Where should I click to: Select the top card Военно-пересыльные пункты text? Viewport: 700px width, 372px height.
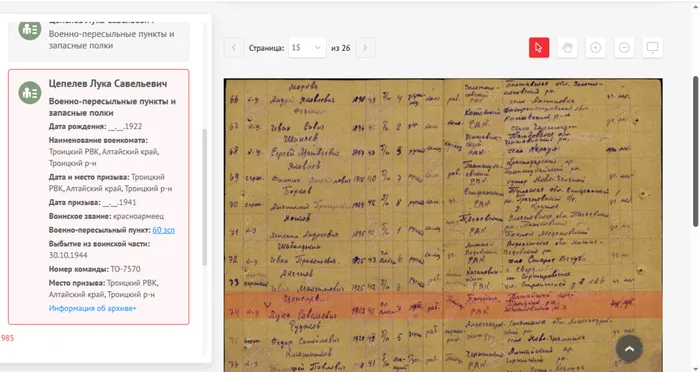(112, 40)
